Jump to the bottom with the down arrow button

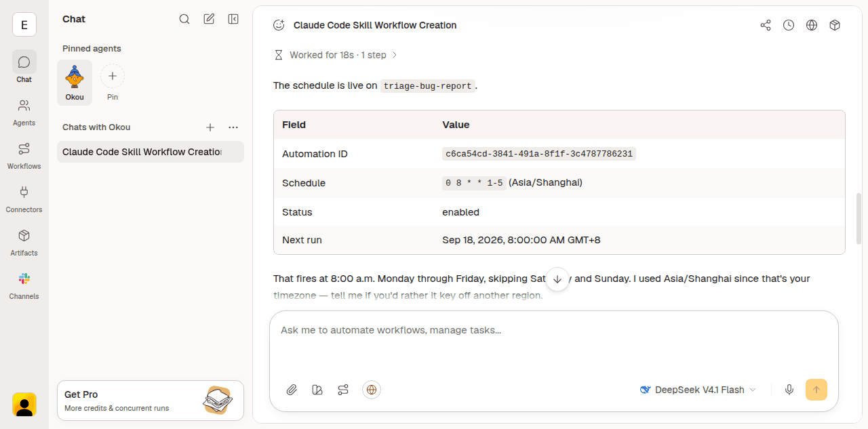pyautogui.click(x=557, y=279)
